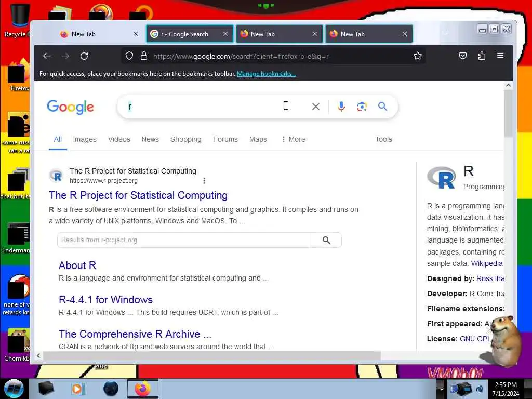Screen dimensions: 532x399
Task: Bookmark this page with the star icon
Action: tap(418, 56)
